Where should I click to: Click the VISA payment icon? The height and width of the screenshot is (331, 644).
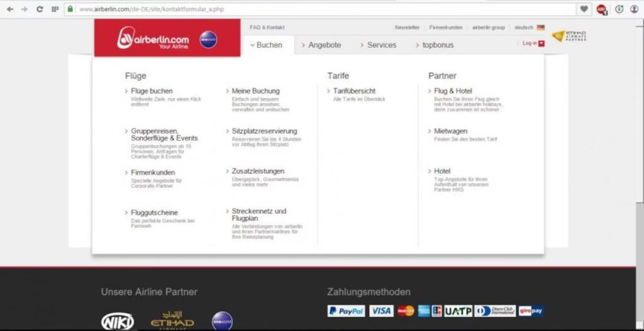point(380,311)
